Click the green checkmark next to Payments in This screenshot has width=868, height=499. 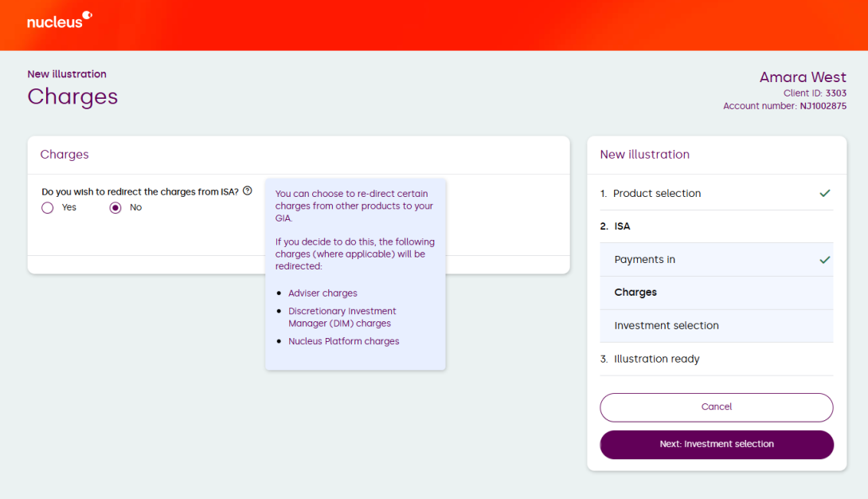[x=824, y=260]
